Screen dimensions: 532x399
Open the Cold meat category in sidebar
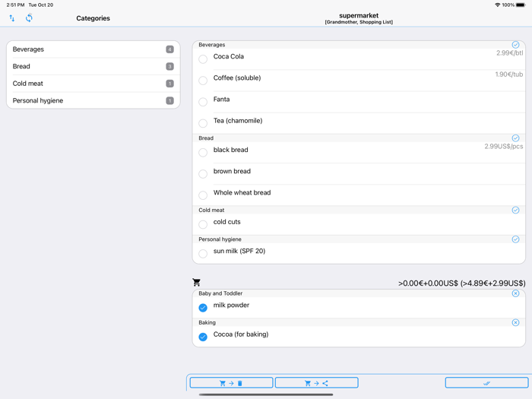coord(93,84)
